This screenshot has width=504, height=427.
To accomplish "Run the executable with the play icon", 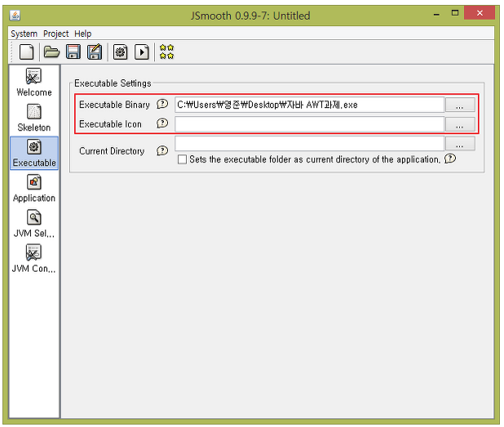I will pos(142,51).
